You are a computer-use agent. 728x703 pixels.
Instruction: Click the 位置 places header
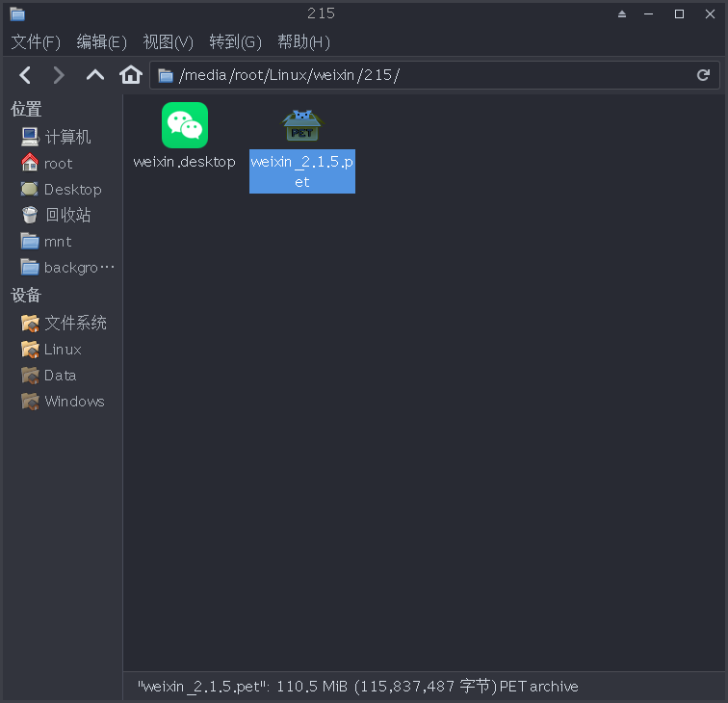[x=26, y=110]
